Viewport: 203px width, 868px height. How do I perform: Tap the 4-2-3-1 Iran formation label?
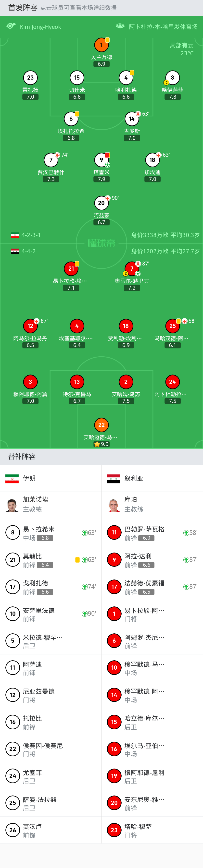(x=31, y=235)
